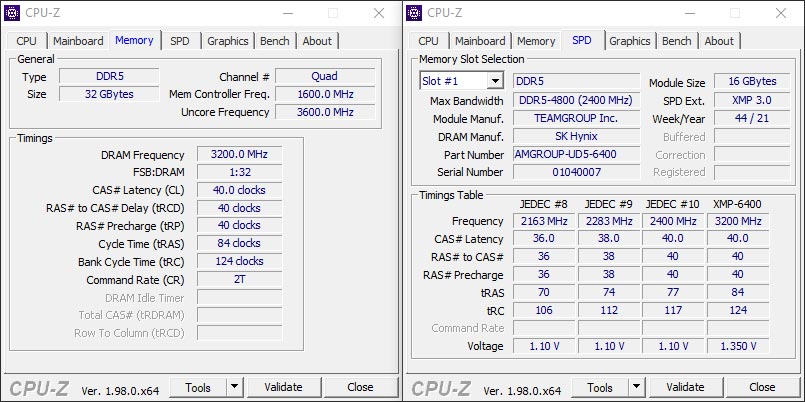Image resolution: width=805 pixels, height=402 pixels.
Task: Click Tools button in left CPU-Z window
Action: click(x=198, y=387)
